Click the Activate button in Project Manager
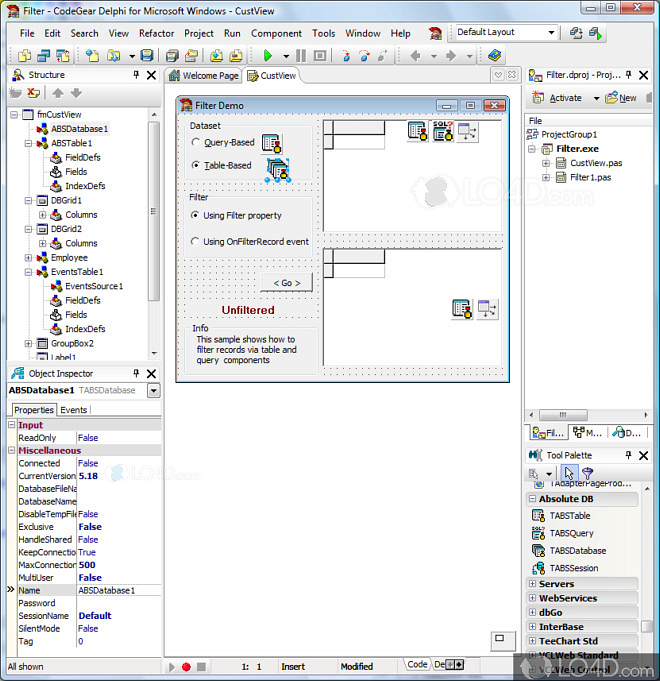The height and width of the screenshot is (681, 660). tap(559, 98)
